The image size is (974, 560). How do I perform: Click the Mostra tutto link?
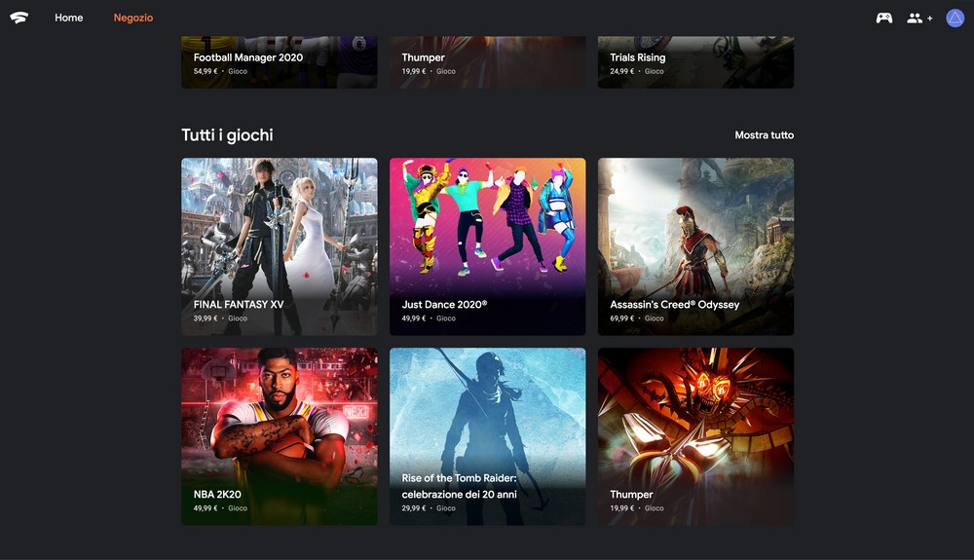point(764,134)
